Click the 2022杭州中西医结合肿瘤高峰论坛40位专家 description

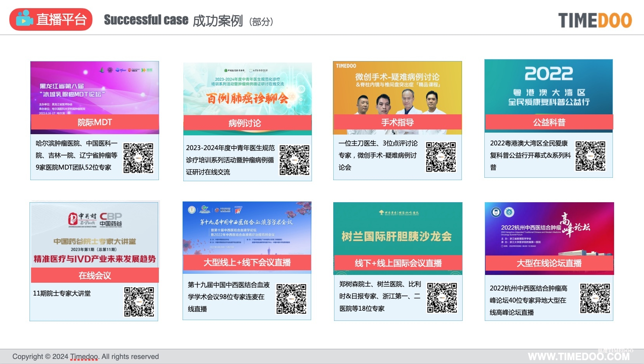(x=528, y=300)
